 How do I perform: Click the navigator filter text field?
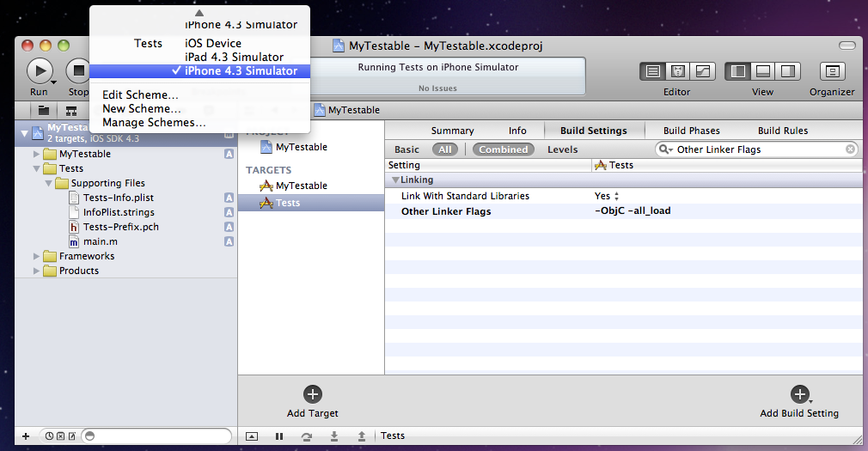[156, 436]
